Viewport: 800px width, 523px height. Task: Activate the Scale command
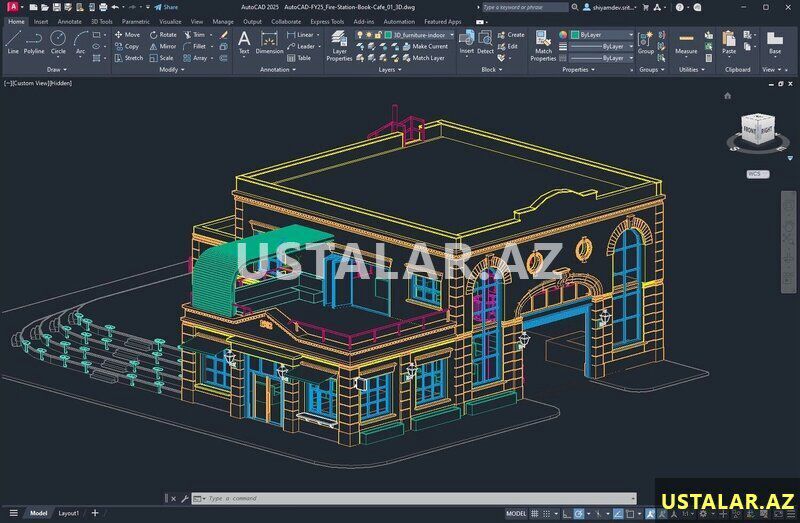click(x=161, y=58)
